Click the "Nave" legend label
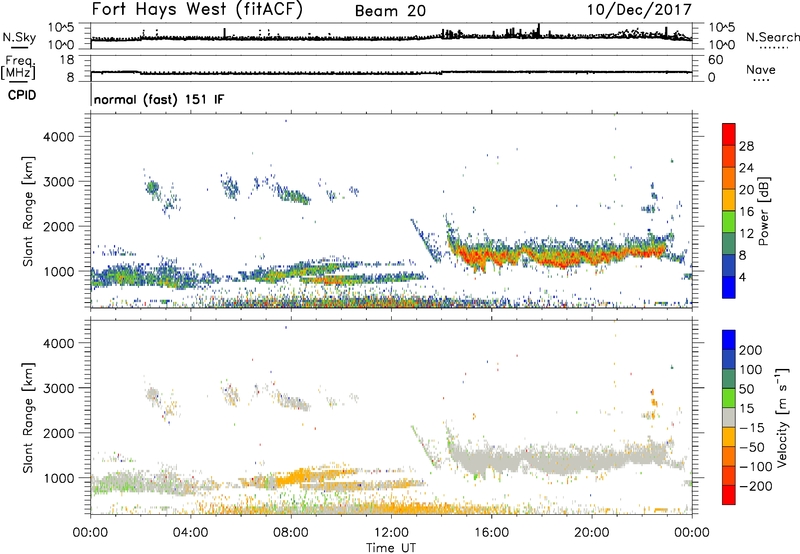 [x=761, y=70]
